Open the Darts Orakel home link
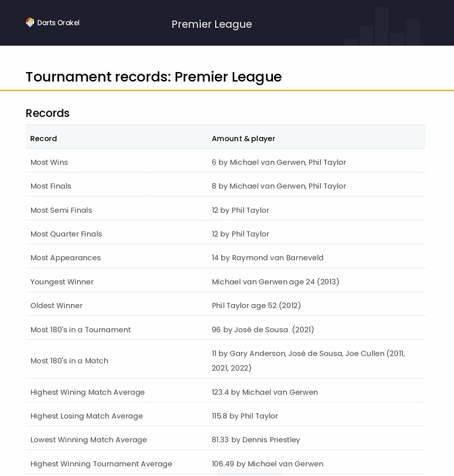The image size is (454, 476). coord(53,23)
